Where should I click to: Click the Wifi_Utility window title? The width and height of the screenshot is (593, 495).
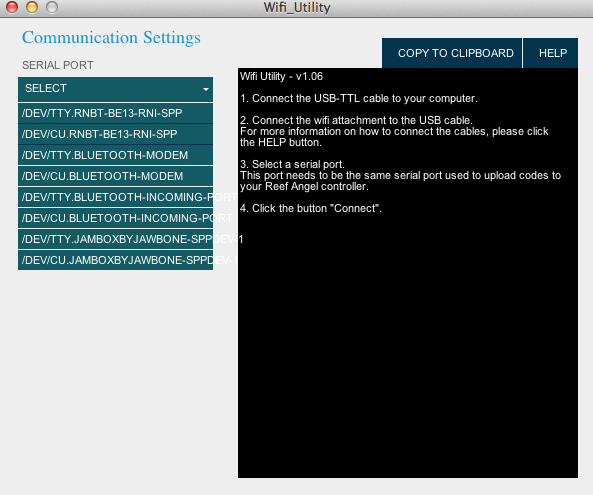pyautogui.click(x=297, y=7)
